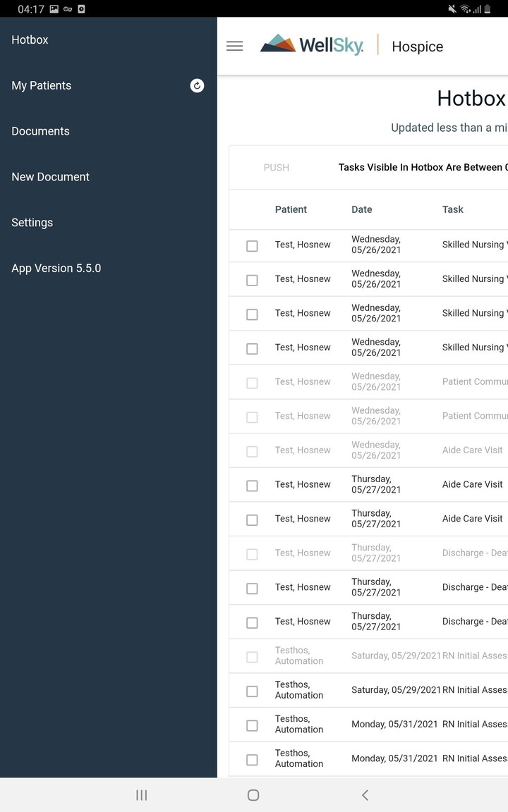Tap the hamburger menu icon
The width and height of the screenshot is (508, 812).
tap(234, 47)
